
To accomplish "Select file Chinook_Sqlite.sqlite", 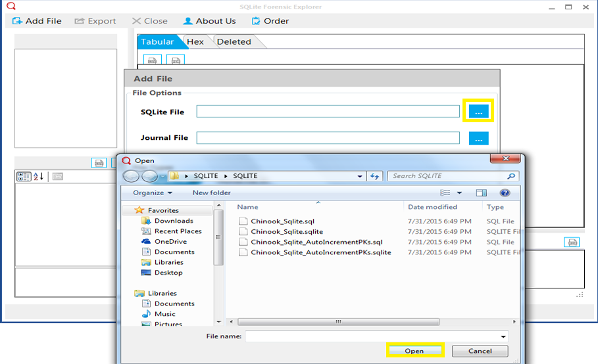I will pos(287,231).
